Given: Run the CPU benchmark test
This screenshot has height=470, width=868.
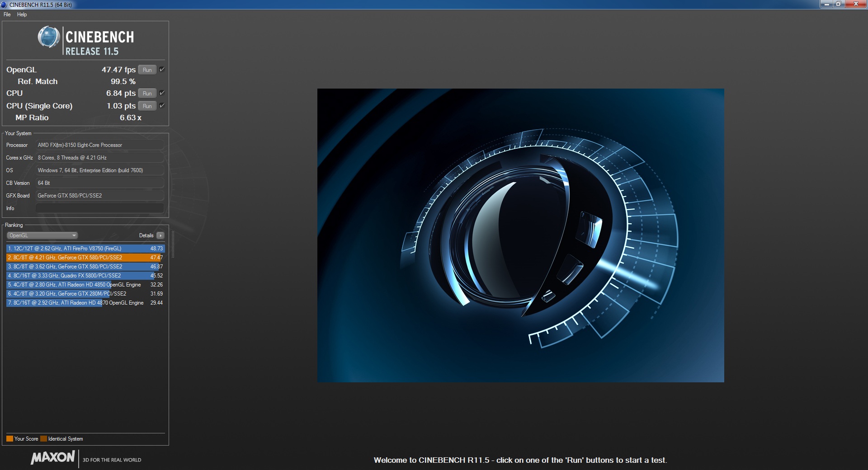Looking at the screenshot, I should [x=147, y=93].
